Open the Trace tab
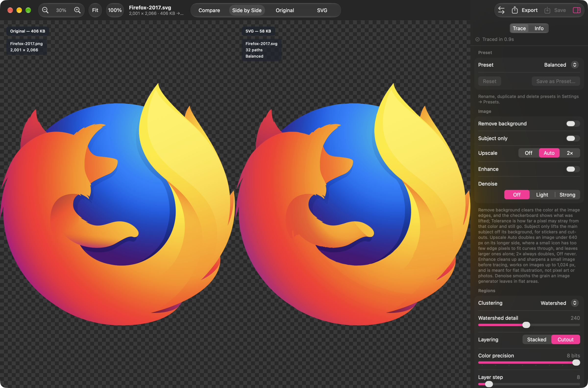The image size is (588, 388). (x=519, y=28)
